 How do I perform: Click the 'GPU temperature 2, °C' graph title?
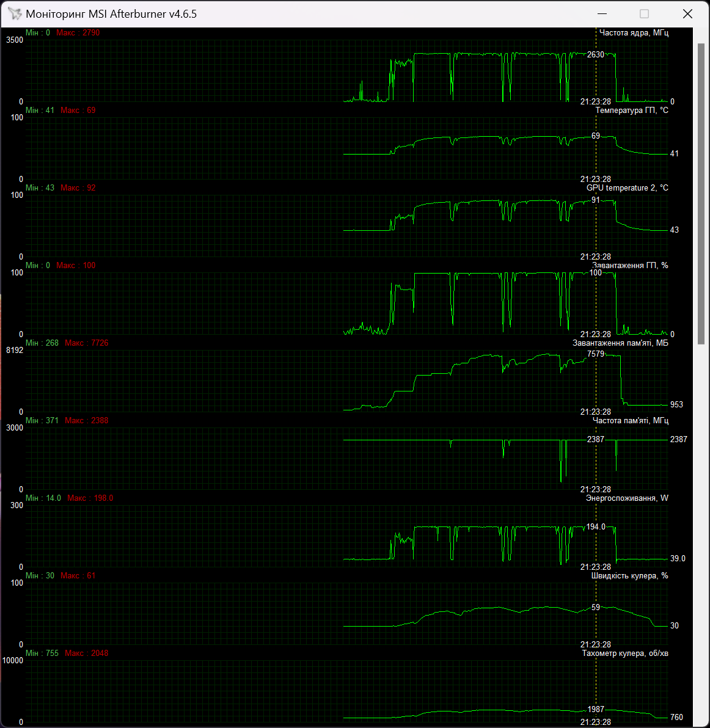tap(628, 187)
